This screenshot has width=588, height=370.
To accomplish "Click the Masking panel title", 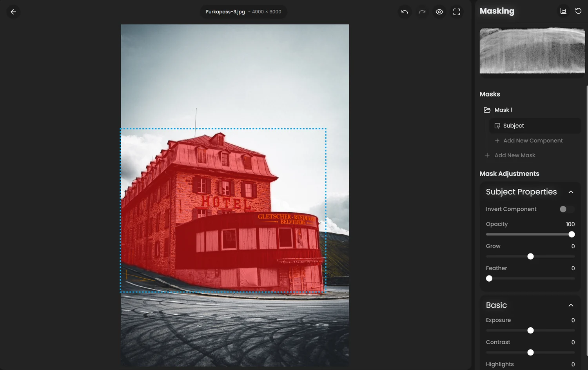I will [x=497, y=11].
